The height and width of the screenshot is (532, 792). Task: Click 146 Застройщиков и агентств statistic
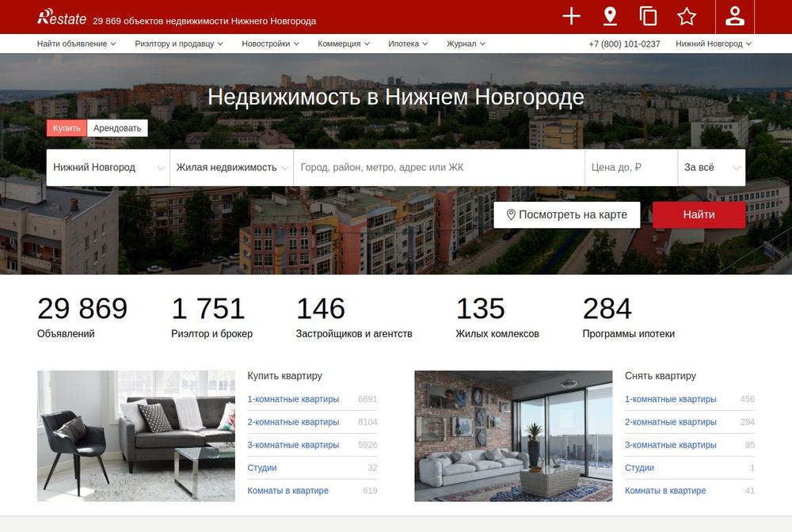click(354, 317)
